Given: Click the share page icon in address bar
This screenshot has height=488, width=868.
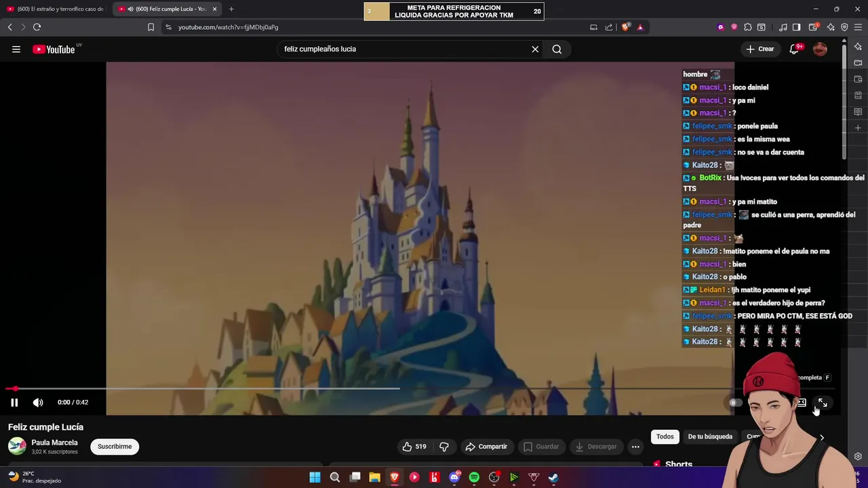Looking at the screenshot, I should coord(609,27).
